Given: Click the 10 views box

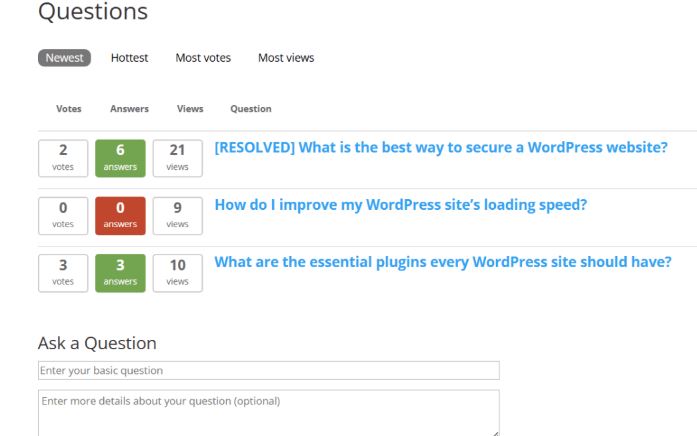Looking at the screenshot, I should pyautogui.click(x=178, y=273).
